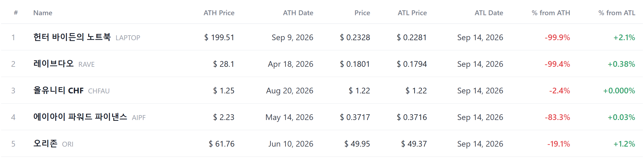Select the $ 199.51 ATH price cell
Viewport: 644px width, 158px height.
click(219, 37)
